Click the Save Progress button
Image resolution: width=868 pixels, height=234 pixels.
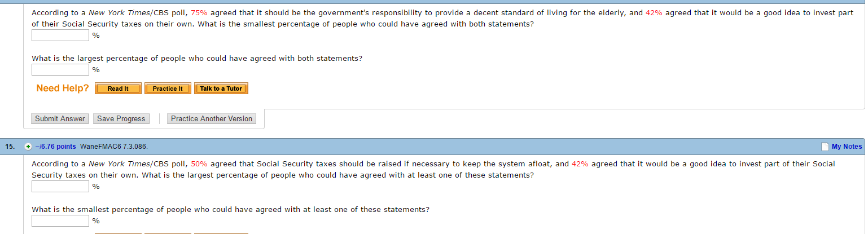tap(121, 118)
